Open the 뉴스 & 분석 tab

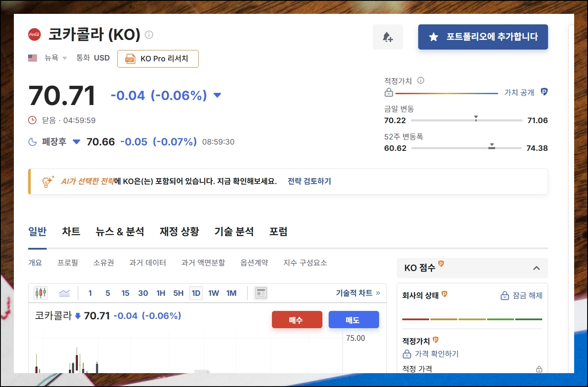click(x=120, y=232)
